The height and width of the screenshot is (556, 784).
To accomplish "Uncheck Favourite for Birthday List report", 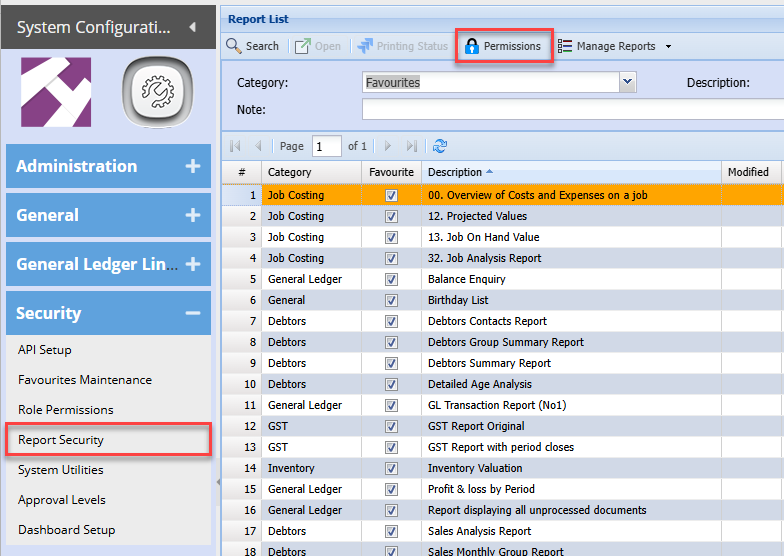I will click(391, 300).
